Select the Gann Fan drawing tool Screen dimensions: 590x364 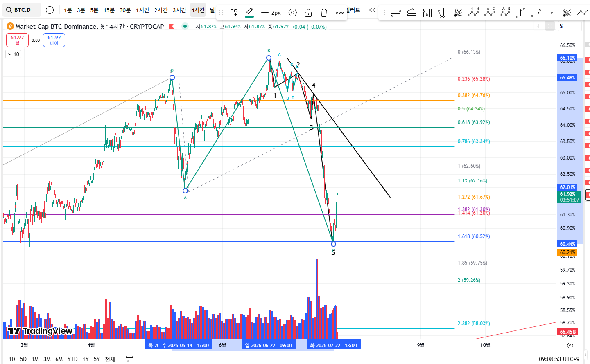point(567,13)
